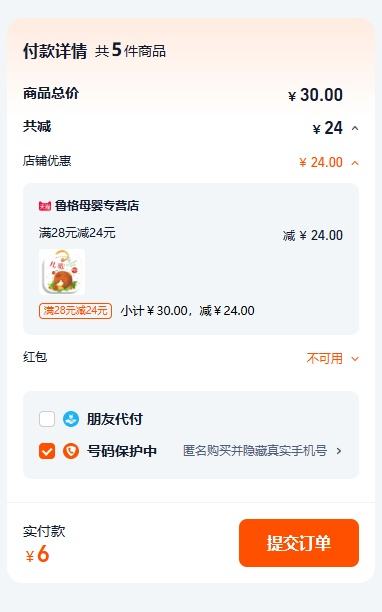Image resolution: width=382 pixels, height=612 pixels.
Task: Click the 共减 ¥24 total amount
Action: (328, 128)
